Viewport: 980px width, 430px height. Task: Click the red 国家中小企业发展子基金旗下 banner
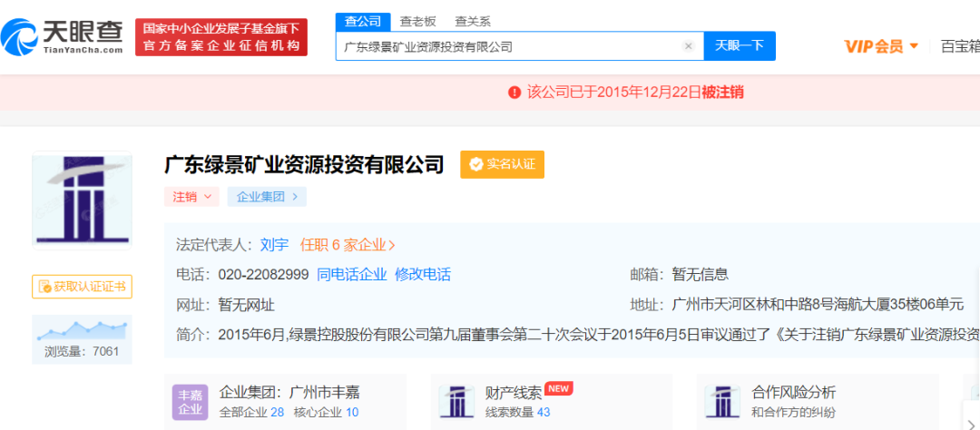click(x=221, y=37)
